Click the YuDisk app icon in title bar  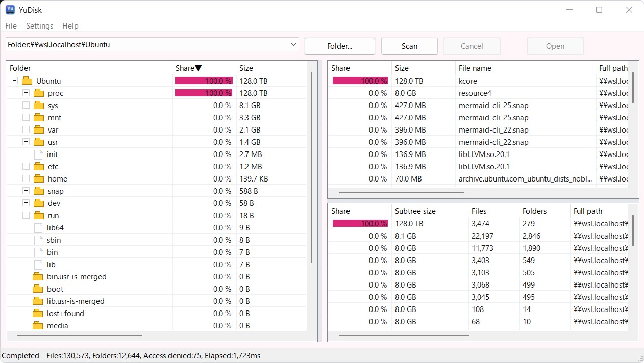click(10, 9)
